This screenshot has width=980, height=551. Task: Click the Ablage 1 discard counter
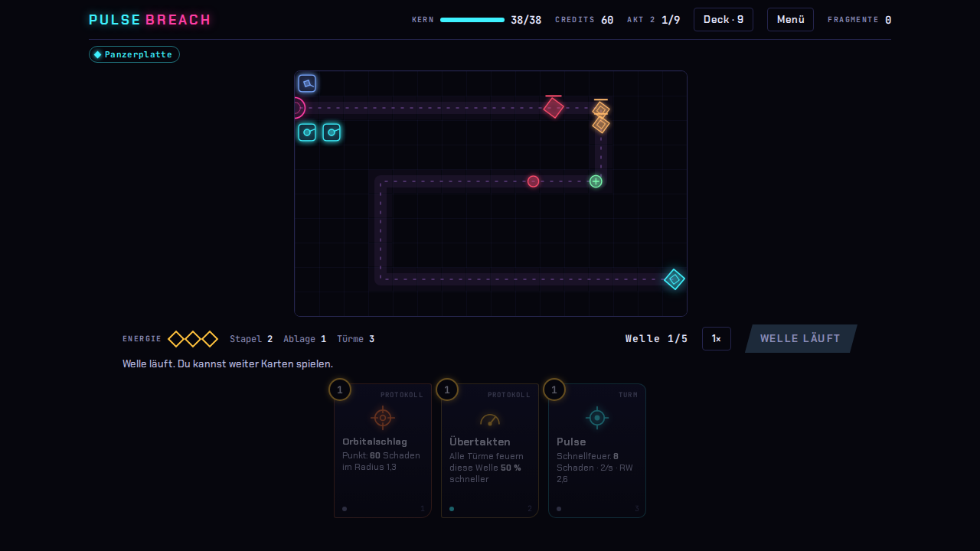305,339
